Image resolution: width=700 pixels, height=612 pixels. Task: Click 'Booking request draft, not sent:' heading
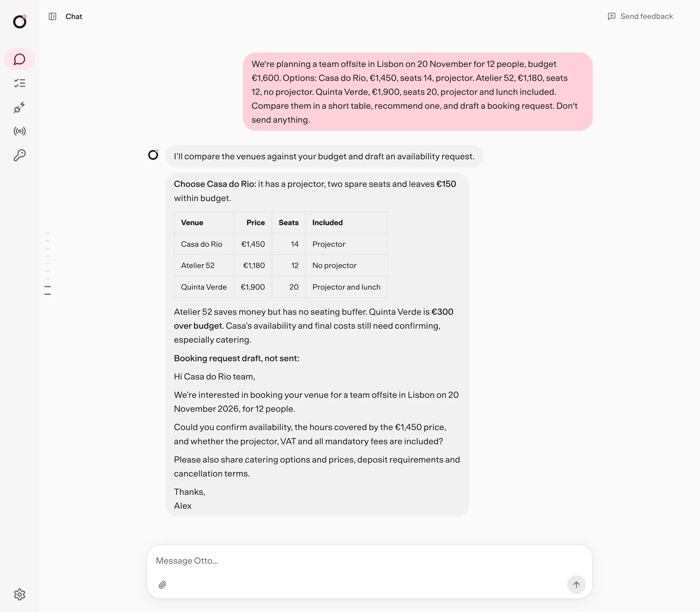coord(237,358)
